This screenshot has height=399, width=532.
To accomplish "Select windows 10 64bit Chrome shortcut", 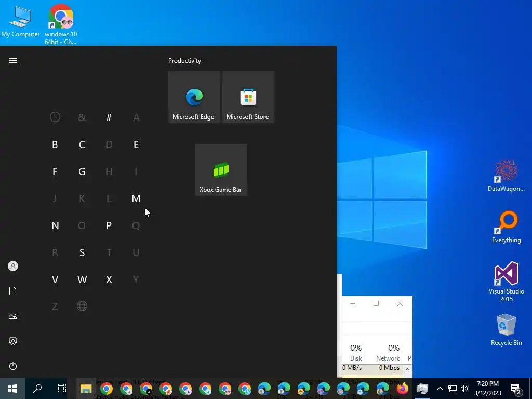I will pyautogui.click(x=61, y=24).
